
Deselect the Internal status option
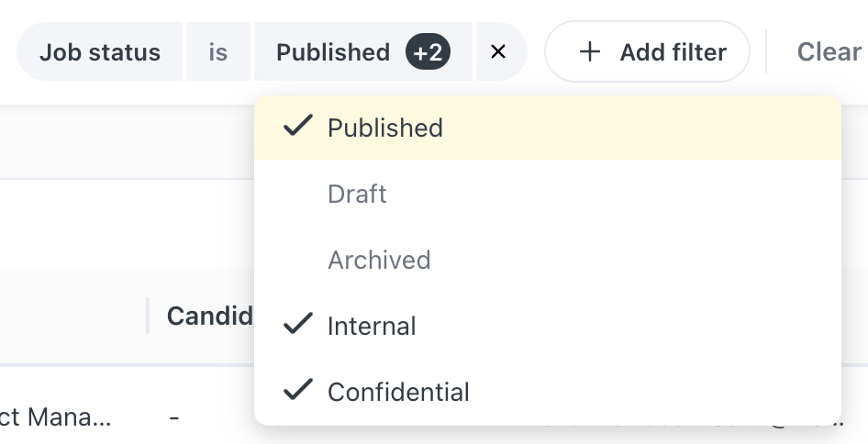(x=372, y=326)
